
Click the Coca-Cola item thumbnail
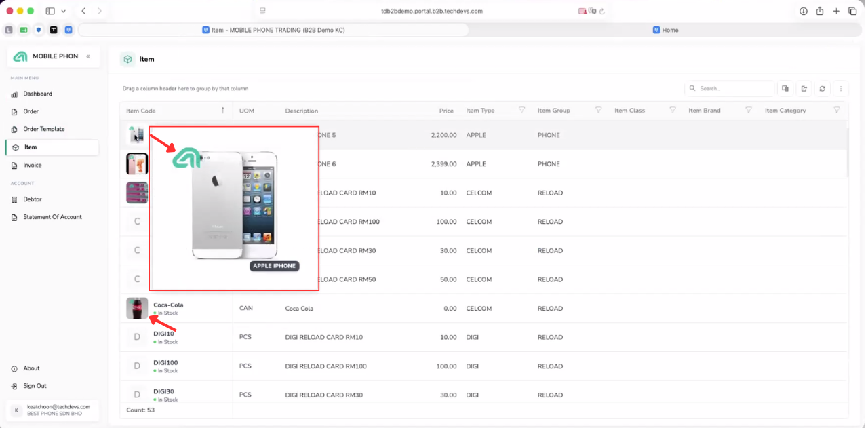click(x=137, y=308)
